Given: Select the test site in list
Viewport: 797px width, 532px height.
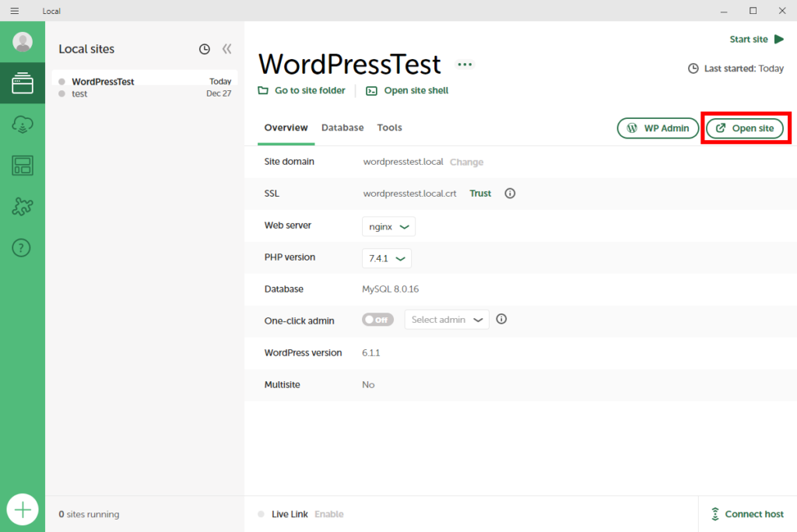Looking at the screenshot, I should pos(79,94).
